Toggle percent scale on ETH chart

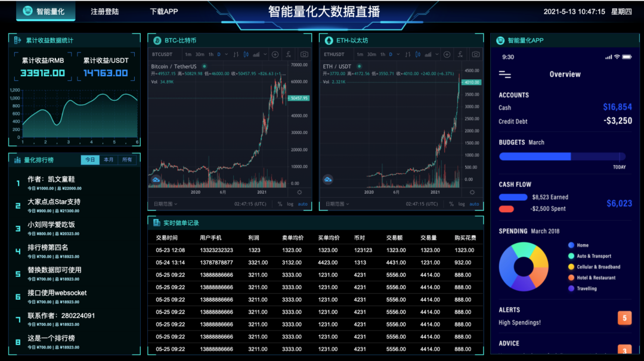point(451,204)
